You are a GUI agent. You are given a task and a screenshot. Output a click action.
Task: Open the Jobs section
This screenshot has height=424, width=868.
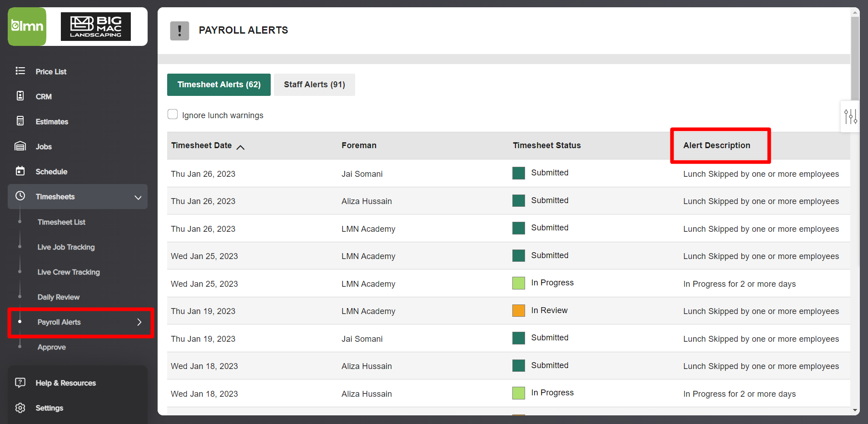coord(44,147)
